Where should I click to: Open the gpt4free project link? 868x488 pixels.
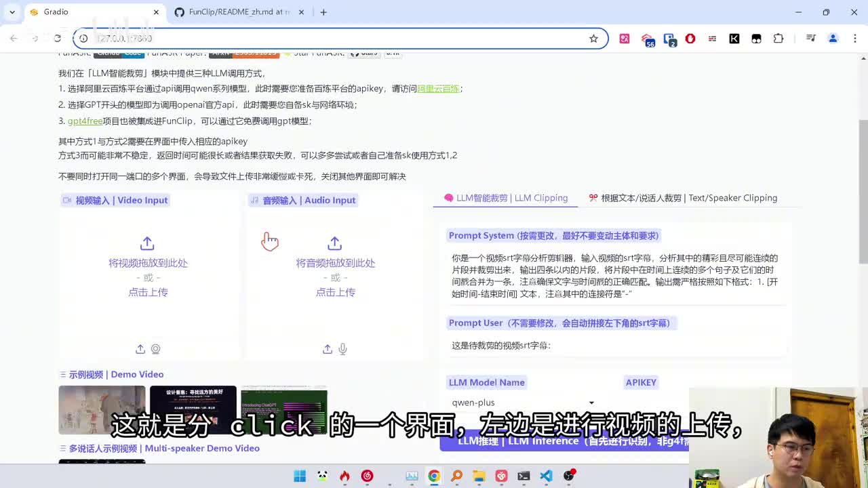pyautogui.click(x=85, y=121)
